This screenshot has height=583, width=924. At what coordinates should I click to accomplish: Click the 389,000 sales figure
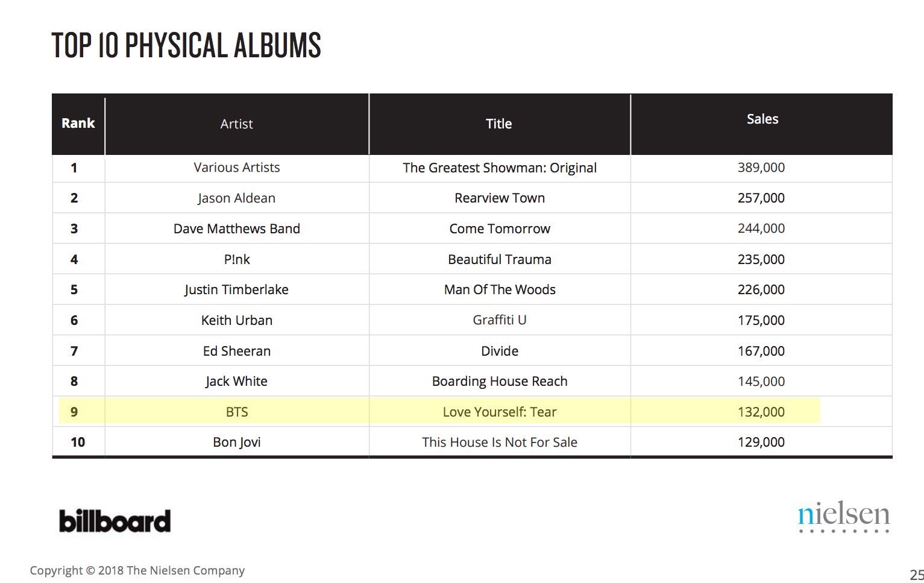[761, 168]
